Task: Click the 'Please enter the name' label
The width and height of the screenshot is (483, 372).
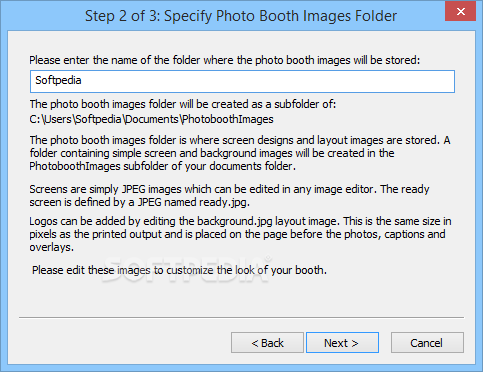Action: (x=225, y=60)
